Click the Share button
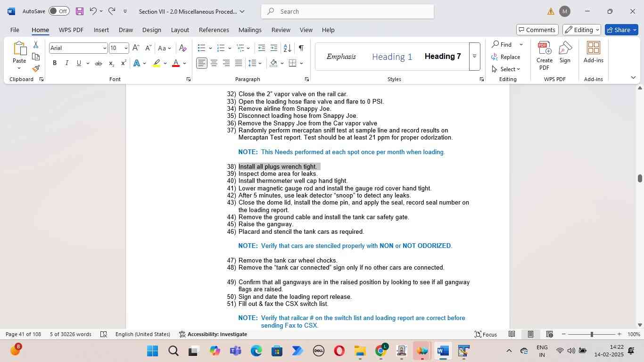Screen dimensions: 644x362 [x=621, y=30]
